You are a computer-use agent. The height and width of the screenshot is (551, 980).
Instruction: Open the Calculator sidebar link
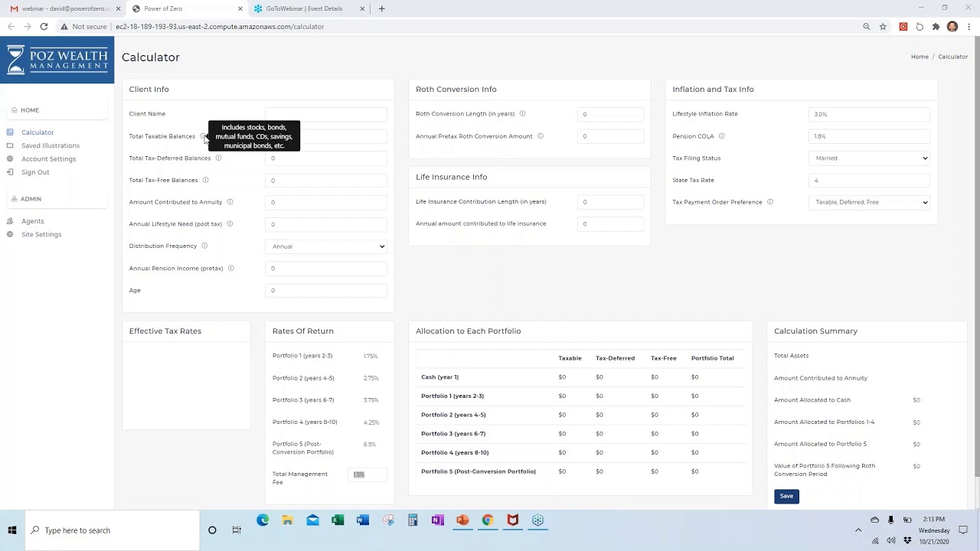click(x=38, y=132)
